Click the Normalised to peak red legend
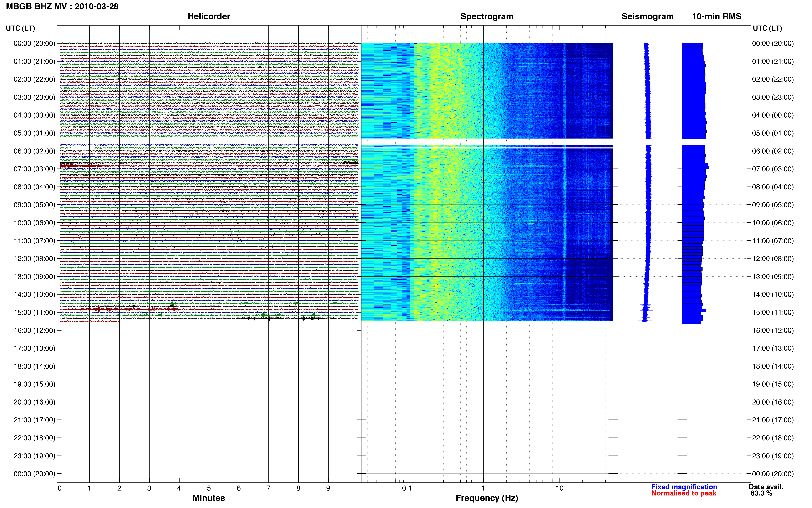812x508 pixels. coord(684,493)
